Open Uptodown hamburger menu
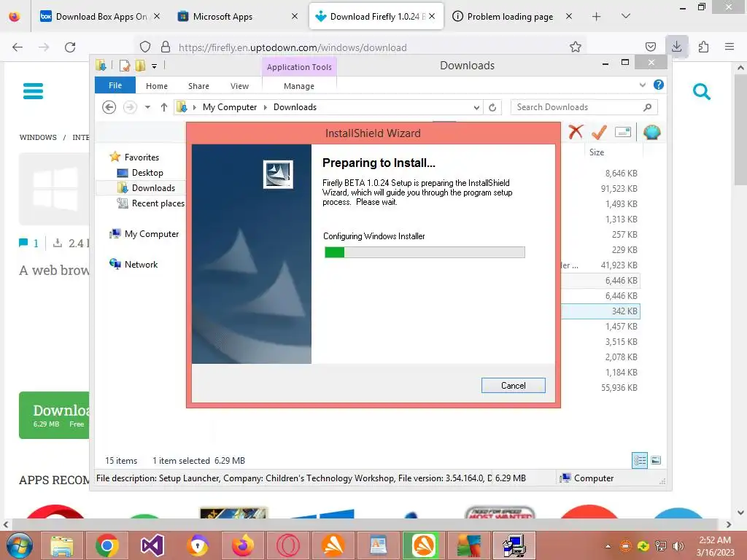This screenshot has width=747, height=560. [x=33, y=91]
